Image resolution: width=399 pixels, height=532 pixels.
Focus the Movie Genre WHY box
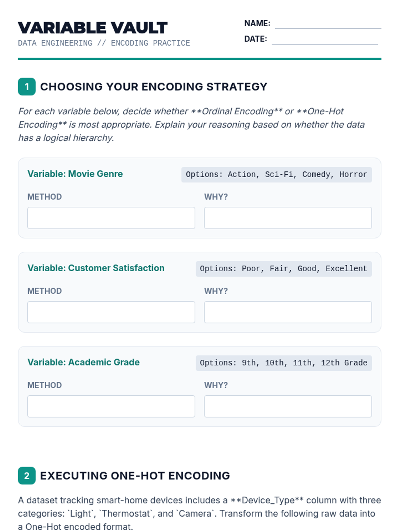tap(288, 218)
